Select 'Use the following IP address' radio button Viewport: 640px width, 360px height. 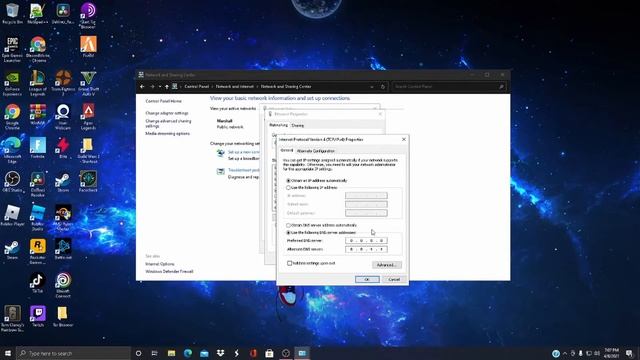(x=288, y=188)
